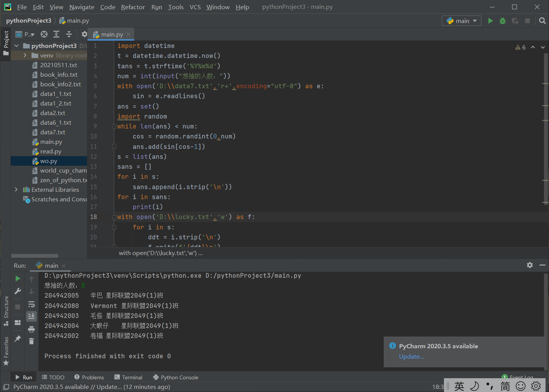Open the main run configuration dropdown

462,21
